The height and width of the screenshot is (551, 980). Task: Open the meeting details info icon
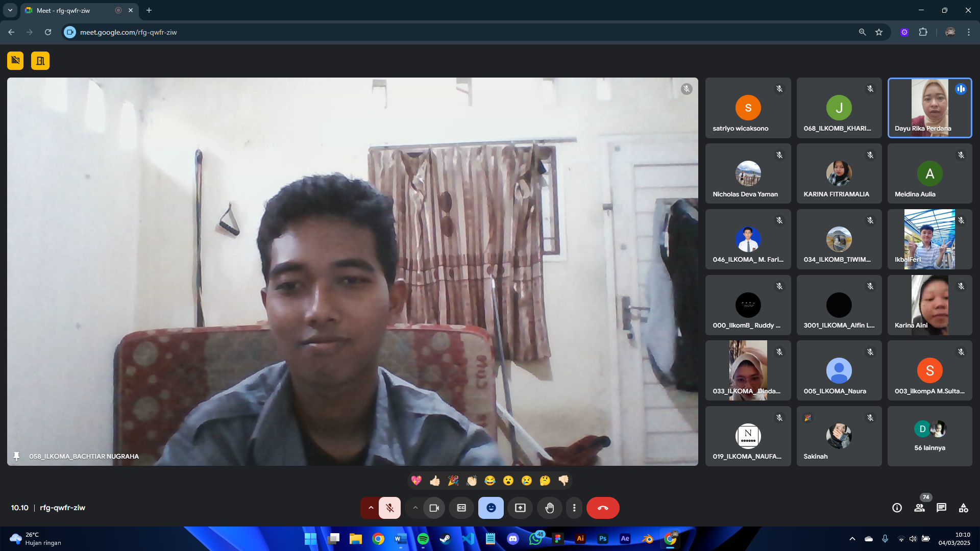pyautogui.click(x=897, y=508)
